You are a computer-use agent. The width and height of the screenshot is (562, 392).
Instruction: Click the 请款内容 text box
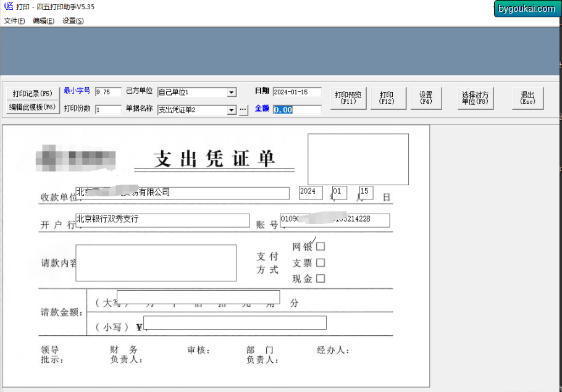[156, 263]
